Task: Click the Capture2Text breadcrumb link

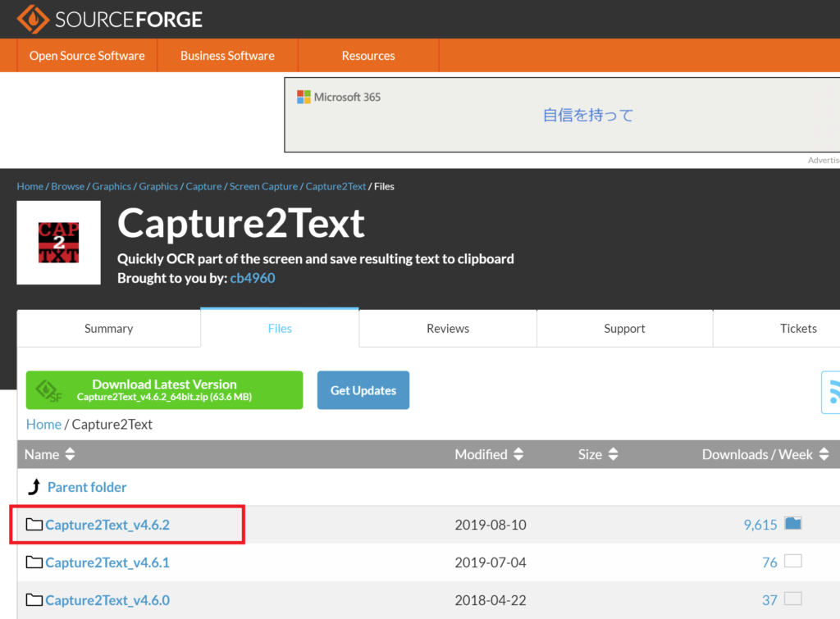Action: pyautogui.click(x=336, y=186)
